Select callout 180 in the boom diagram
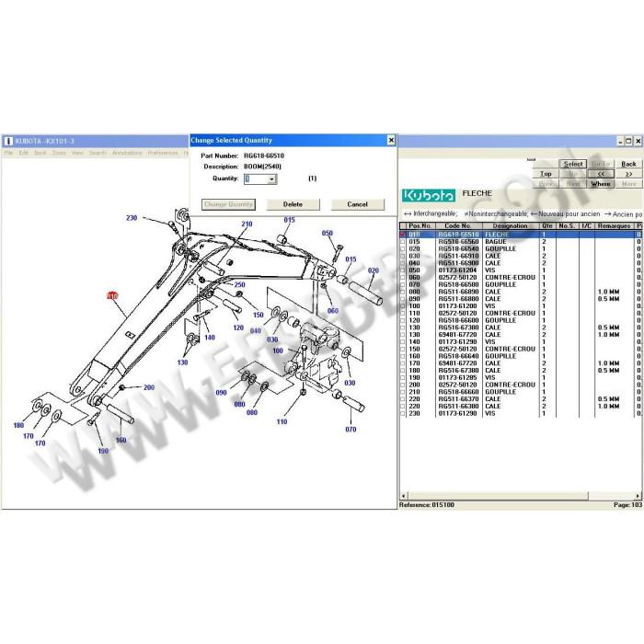The image size is (644, 644). 18,425
